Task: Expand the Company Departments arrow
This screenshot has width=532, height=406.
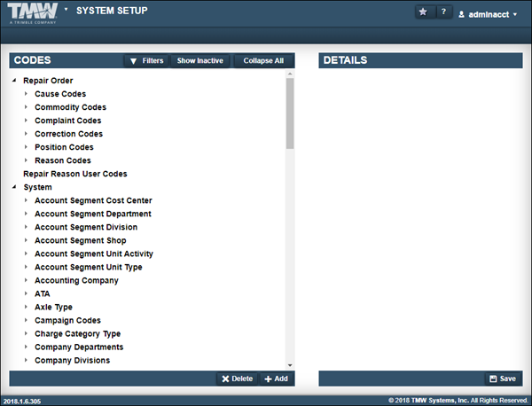Action: pyautogui.click(x=26, y=347)
